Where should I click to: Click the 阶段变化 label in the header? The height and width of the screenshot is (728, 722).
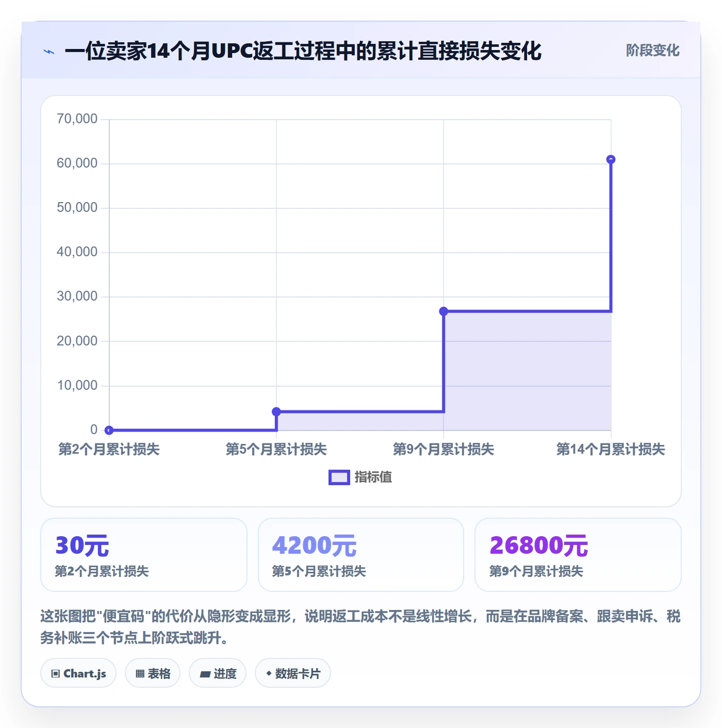pos(652,51)
